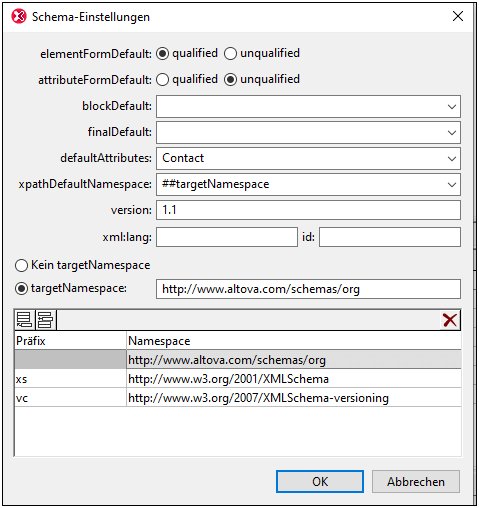Select the xs prefix cell
This screenshot has height=508, width=479.
[70, 378]
